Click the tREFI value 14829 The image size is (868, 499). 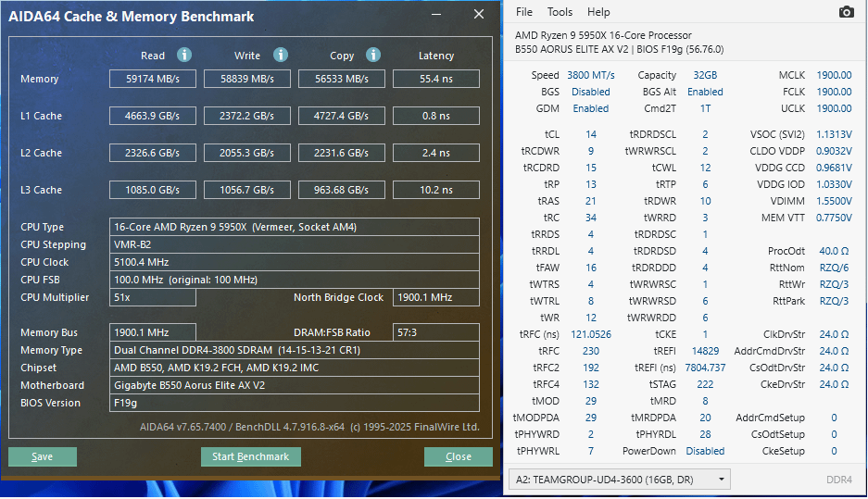coord(705,351)
